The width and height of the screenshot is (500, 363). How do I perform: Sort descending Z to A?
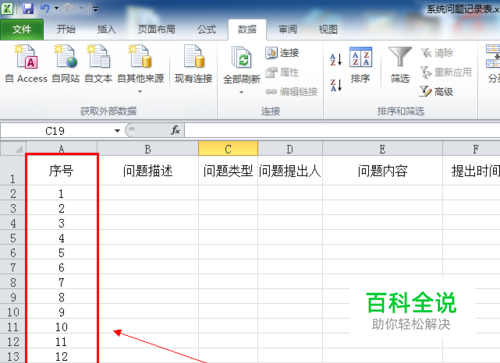(x=336, y=85)
